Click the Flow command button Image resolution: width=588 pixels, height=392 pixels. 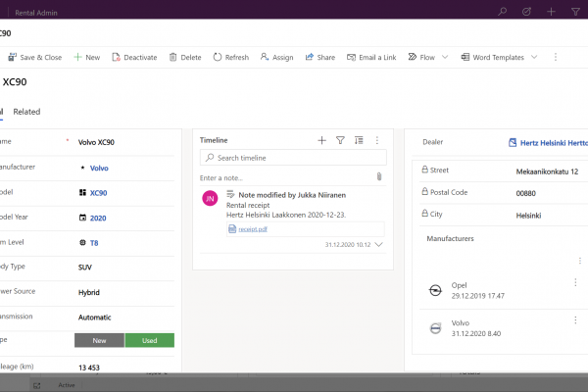(x=421, y=57)
